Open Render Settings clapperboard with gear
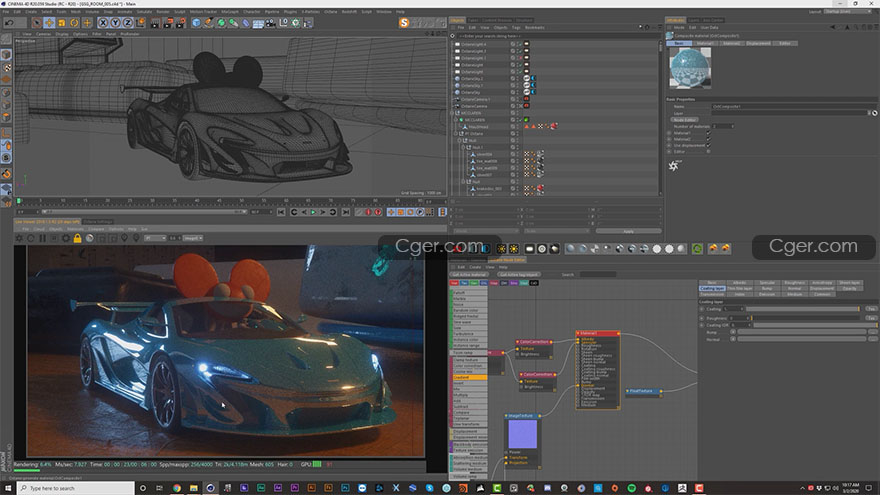Viewport: 880px width, 495px height. (x=180, y=23)
